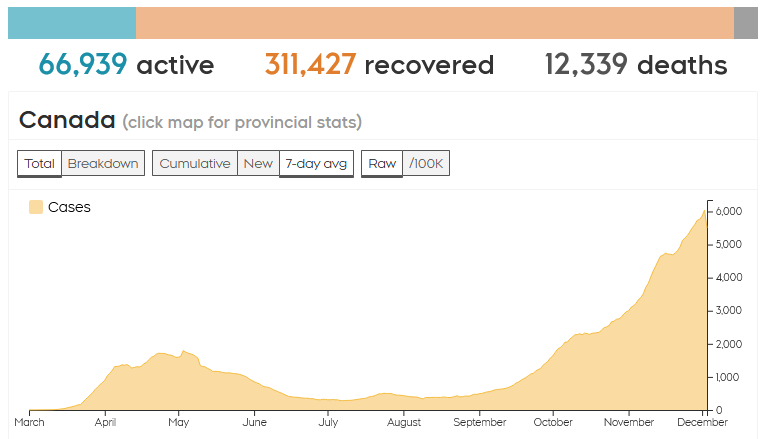
Task: Click the blue active segment of bar
Action: (x=72, y=23)
